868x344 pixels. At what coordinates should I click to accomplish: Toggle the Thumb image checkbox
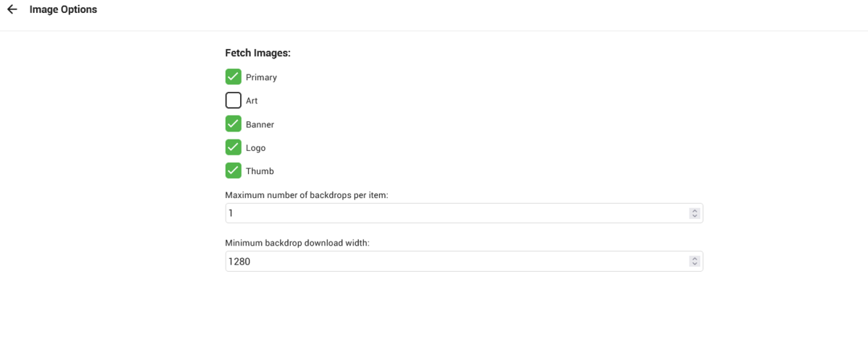[x=233, y=171]
